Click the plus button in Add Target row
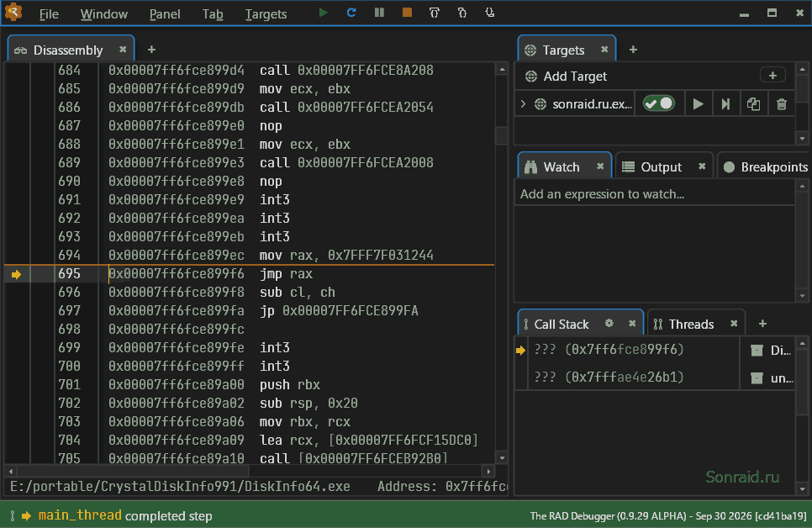Image resolution: width=812 pixels, height=528 pixels. (772, 76)
